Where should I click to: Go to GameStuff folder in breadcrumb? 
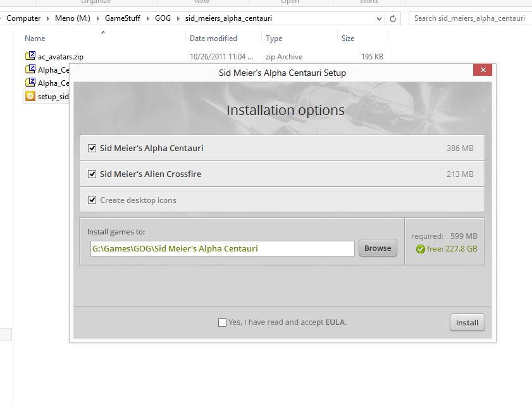[x=123, y=18]
